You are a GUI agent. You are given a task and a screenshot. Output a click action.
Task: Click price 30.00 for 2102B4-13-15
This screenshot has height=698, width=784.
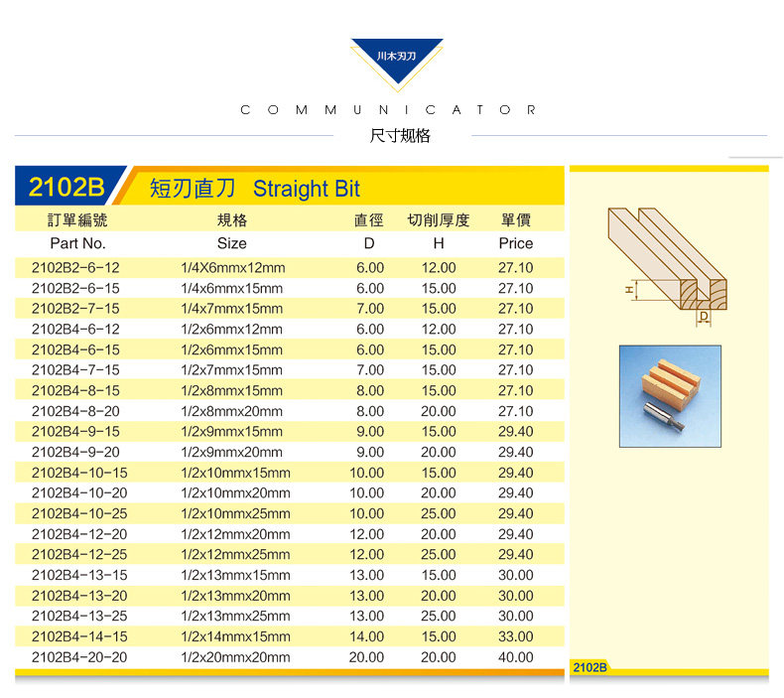515,575
